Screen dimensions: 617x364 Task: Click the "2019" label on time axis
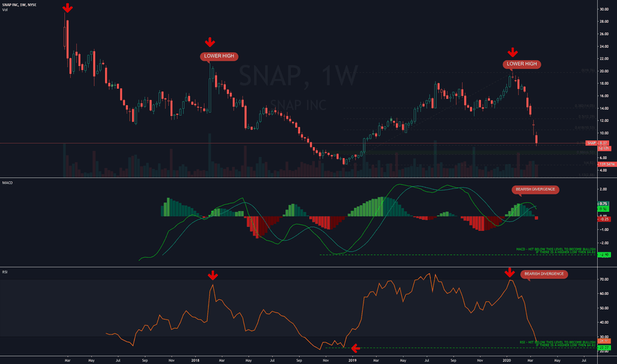352,360
